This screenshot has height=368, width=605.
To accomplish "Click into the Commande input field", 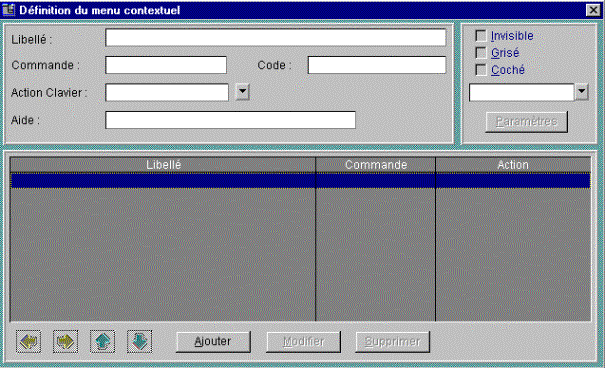I will coord(166,65).
